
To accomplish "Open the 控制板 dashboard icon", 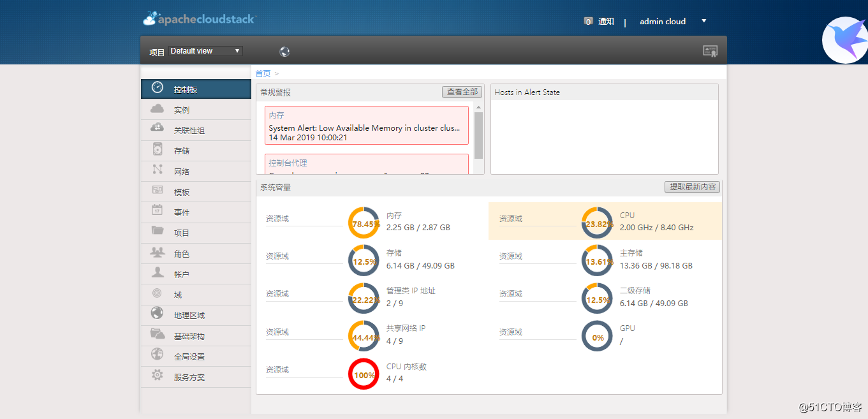I will (x=157, y=88).
